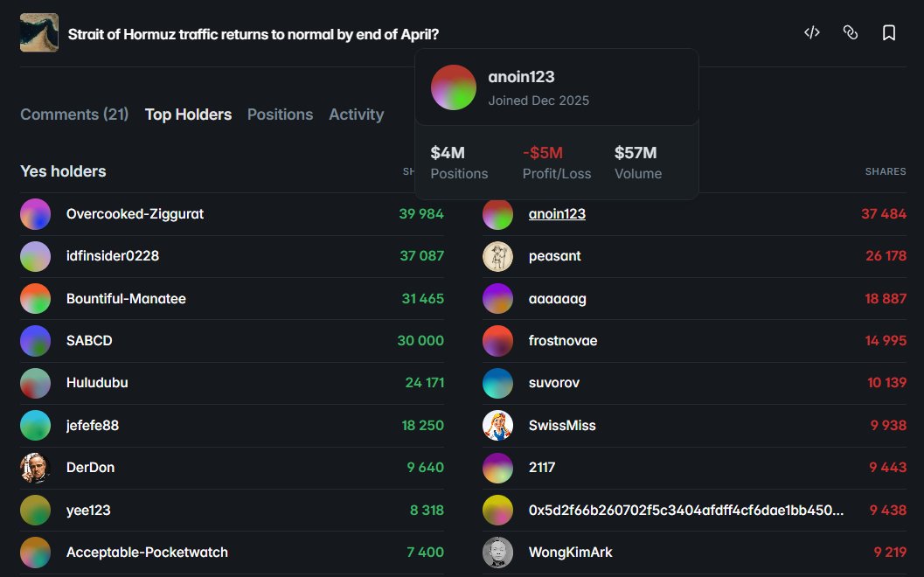The height and width of the screenshot is (577, 924).
Task: Switch to the Comments (21) tab
Action: (74, 114)
